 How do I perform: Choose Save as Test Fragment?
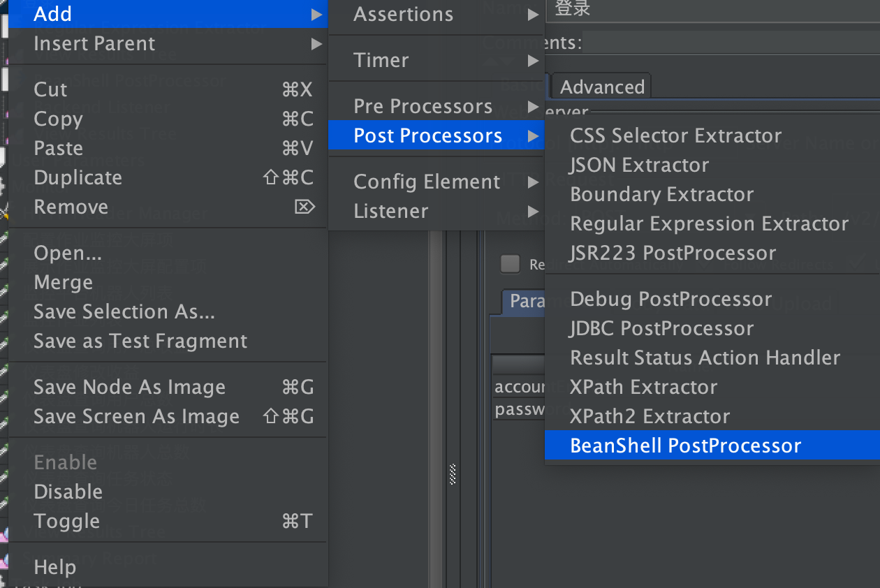point(168,341)
